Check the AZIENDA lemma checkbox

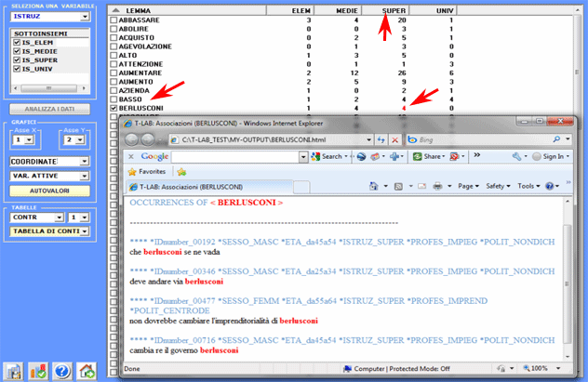pyautogui.click(x=114, y=90)
